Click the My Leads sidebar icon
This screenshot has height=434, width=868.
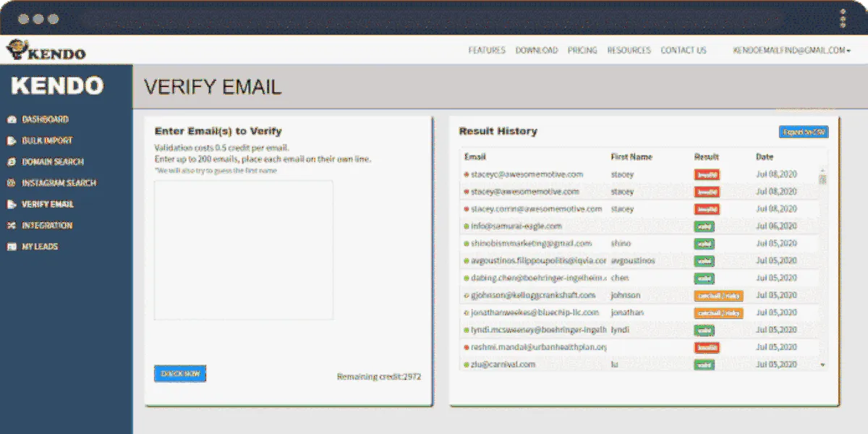coord(11,247)
